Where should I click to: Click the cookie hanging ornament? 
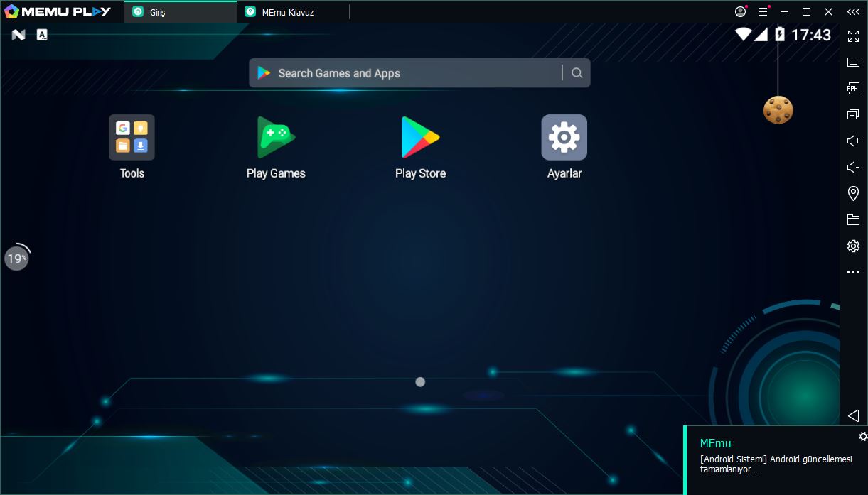(778, 110)
